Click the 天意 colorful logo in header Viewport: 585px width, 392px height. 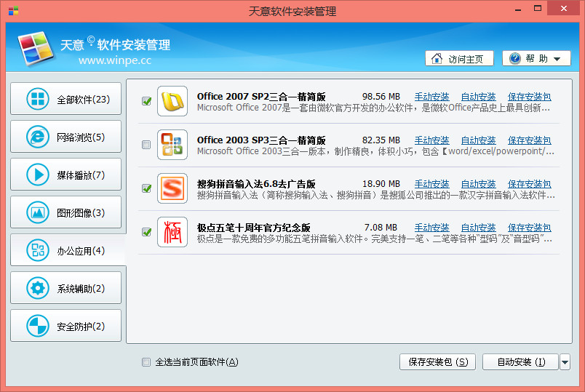point(35,49)
